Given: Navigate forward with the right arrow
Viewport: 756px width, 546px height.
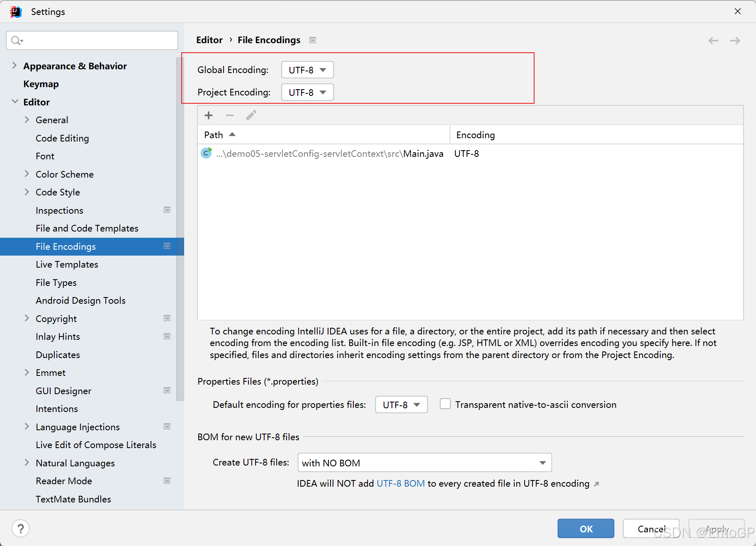Looking at the screenshot, I should click(735, 40).
